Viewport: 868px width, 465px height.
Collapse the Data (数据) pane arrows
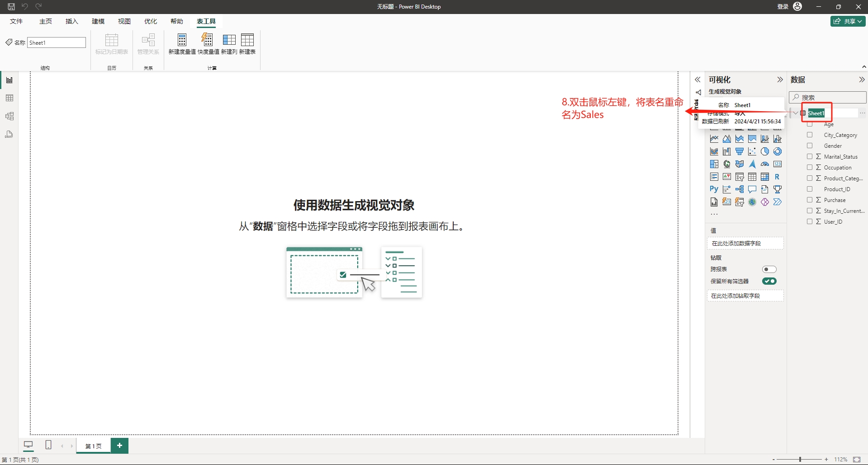pos(862,80)
